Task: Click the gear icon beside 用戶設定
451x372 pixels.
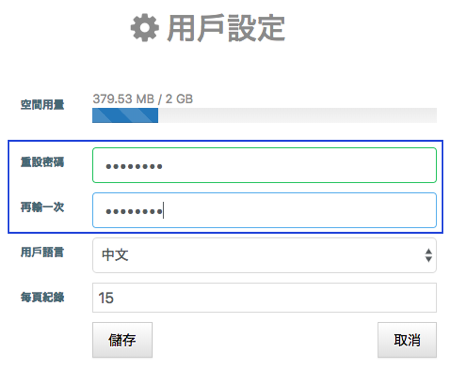Action: coord(145,28)
